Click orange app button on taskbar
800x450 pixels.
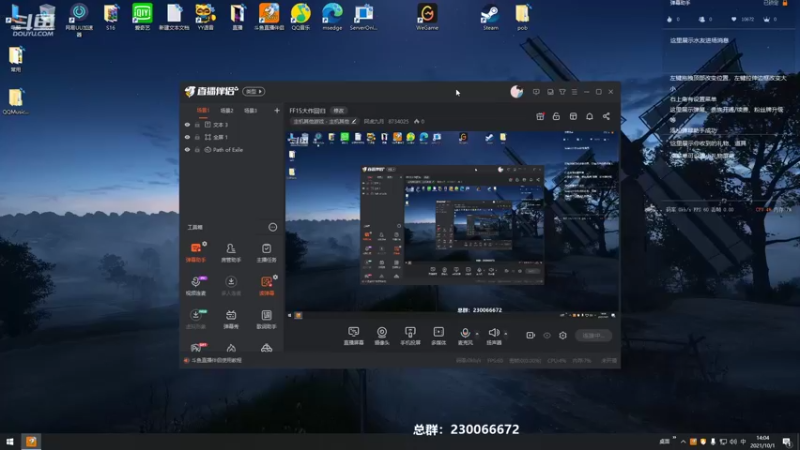click(x=31, y=441)
